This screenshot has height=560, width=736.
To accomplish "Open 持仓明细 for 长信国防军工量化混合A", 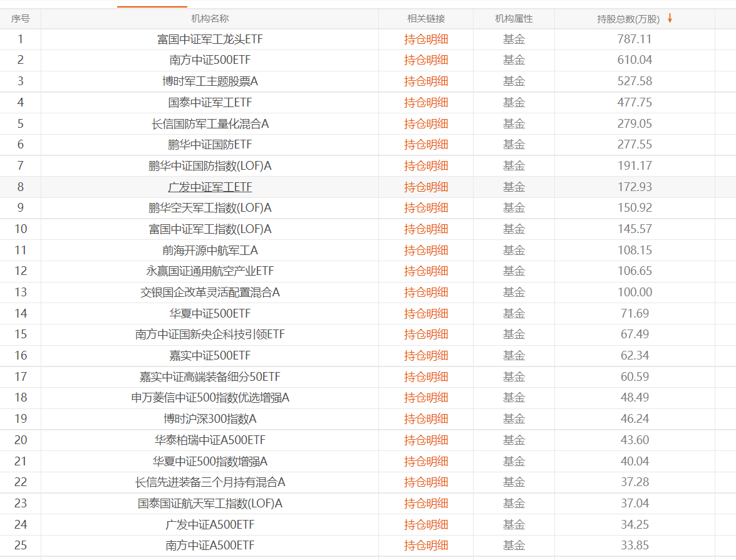I will [426, 123].
